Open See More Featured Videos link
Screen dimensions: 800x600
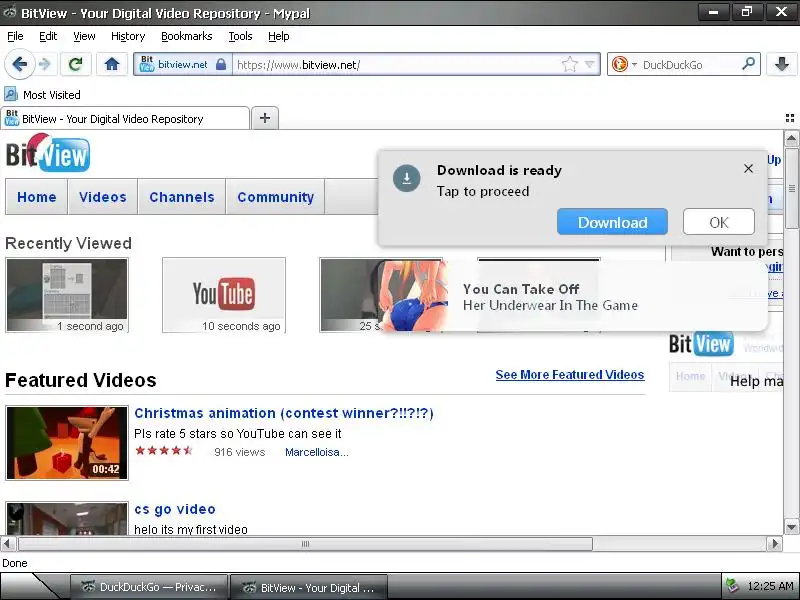click(570, 374)
